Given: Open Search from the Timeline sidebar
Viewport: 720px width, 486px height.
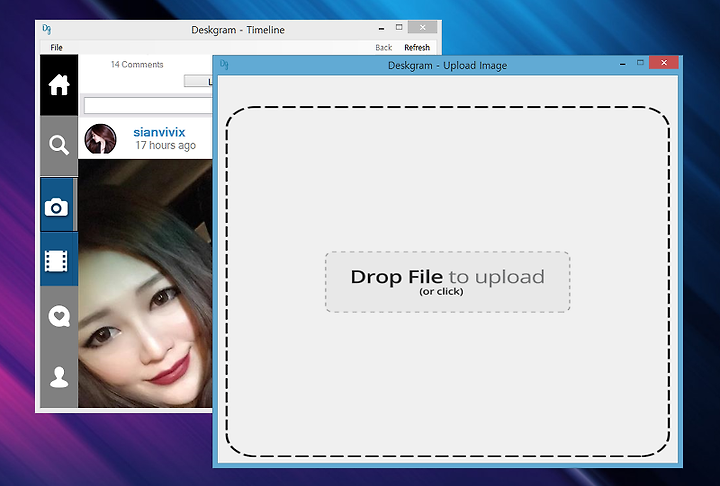Looking at the screenshot, I should click(x=59, y=145).
